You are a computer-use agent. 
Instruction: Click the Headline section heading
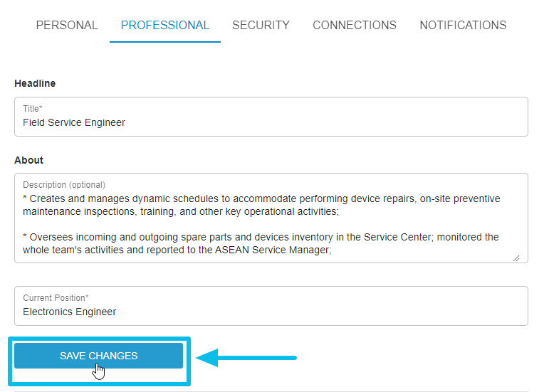tap(35, 83)
